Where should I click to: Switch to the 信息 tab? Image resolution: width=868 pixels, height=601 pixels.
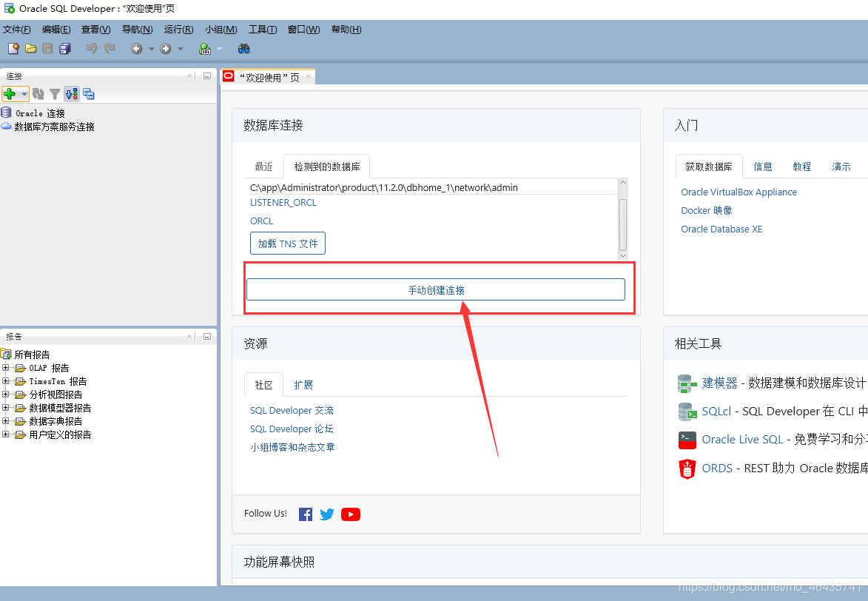click(762, 167)
